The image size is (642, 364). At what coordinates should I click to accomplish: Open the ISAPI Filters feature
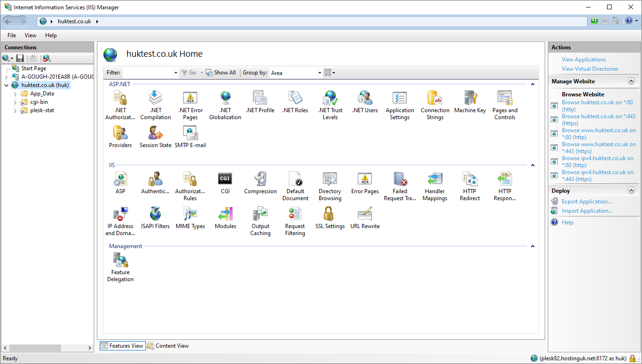pos(156,218)
